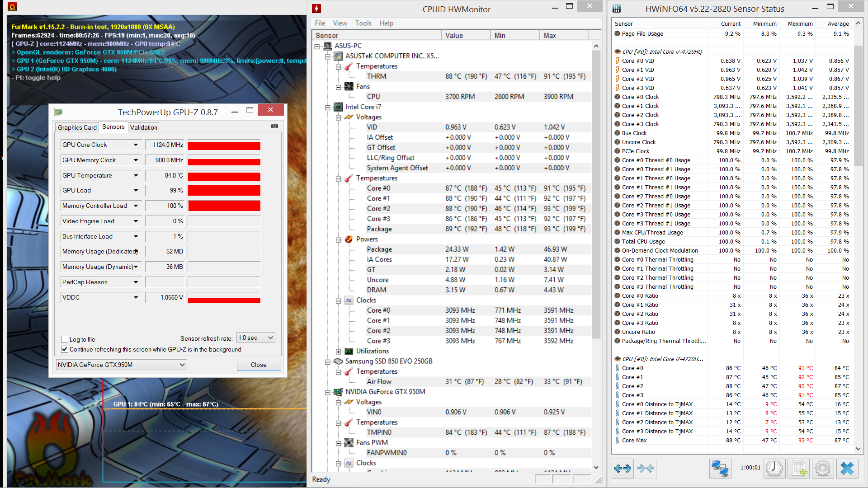The width and height of the screenshot is (868, 488).
Task: Click the ASUSTeK motherboard icon in HWMonitor
Action: 338,56
